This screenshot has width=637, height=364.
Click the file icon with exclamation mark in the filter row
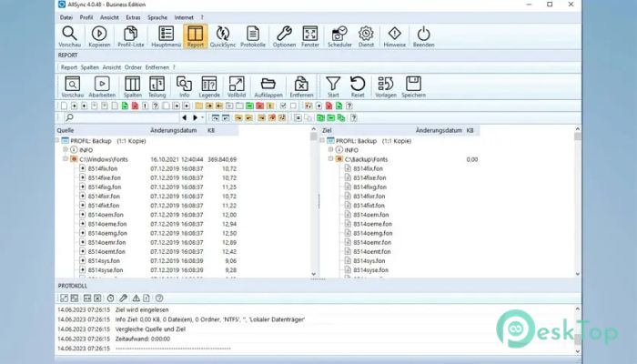(146, 106)
